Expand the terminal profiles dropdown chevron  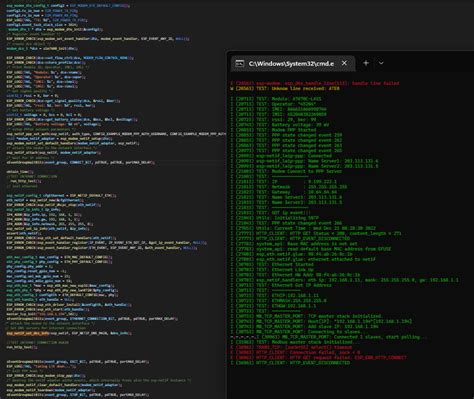tap(381, 63)
